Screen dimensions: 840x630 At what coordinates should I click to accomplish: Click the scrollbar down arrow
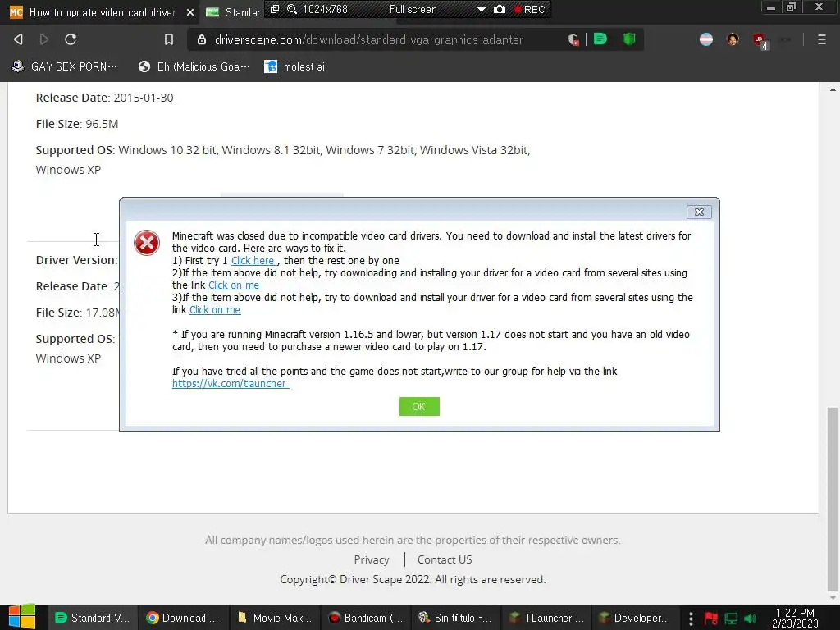pos(832,597)
